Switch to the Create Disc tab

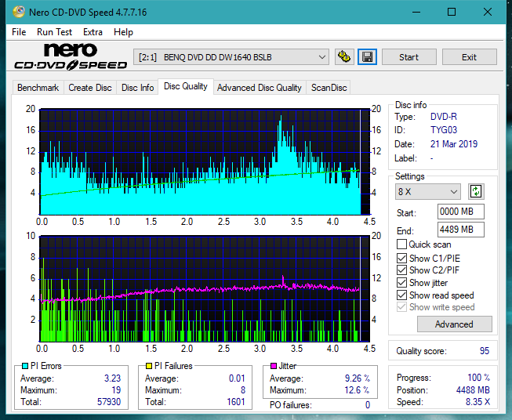[x=90, y=88]
